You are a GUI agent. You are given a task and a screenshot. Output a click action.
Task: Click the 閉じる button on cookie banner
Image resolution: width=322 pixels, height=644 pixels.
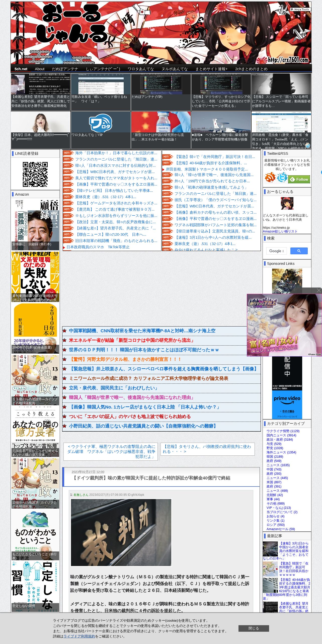coord(254,628)
